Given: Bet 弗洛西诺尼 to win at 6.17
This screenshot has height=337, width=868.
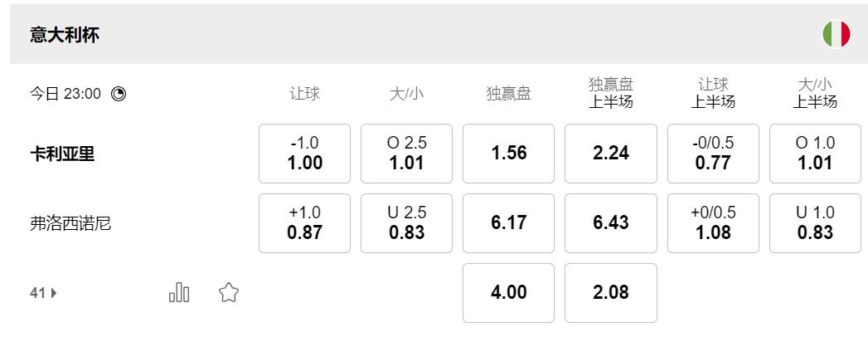Looking at the screenshot, I should tap(508, 223).
